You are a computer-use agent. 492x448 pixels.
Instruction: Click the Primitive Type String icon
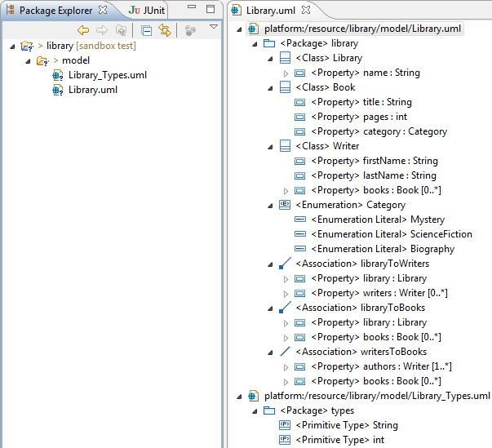[x=284, y=425]
